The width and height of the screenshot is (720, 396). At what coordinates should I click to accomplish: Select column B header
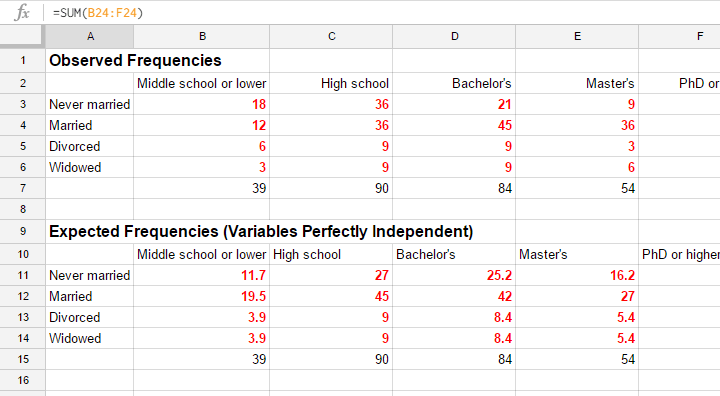coord(202,36)
